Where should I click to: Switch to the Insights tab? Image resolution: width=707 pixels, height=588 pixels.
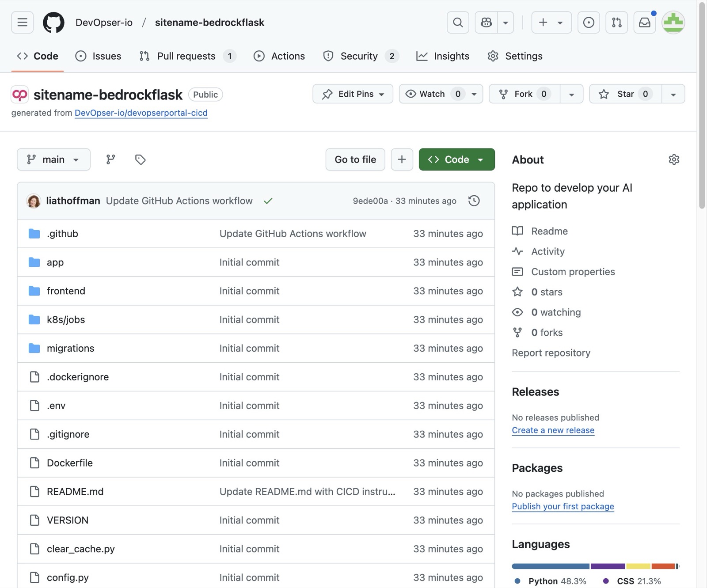coord(443,56)
